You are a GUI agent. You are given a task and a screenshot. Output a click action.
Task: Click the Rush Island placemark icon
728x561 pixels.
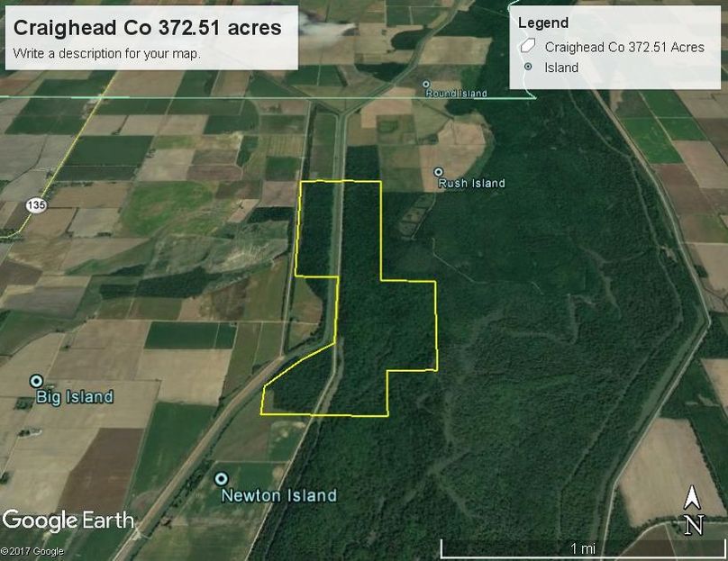[x=438, y=172]
